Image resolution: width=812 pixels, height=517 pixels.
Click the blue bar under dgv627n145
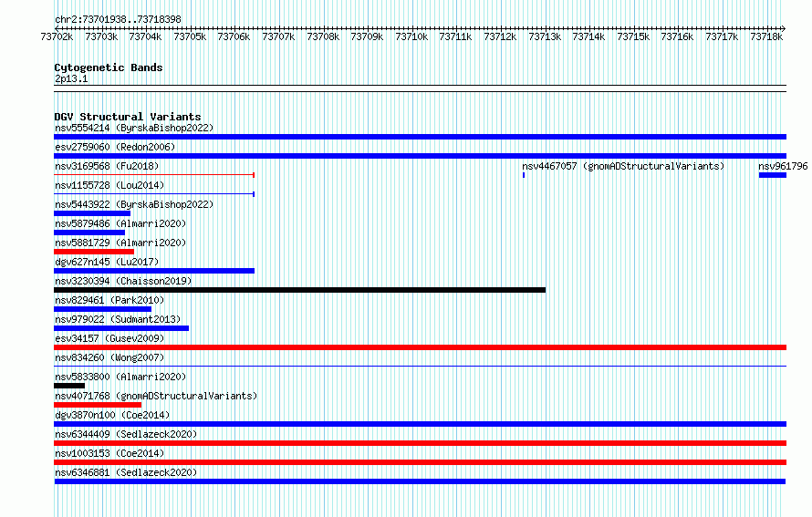(154, 271)
